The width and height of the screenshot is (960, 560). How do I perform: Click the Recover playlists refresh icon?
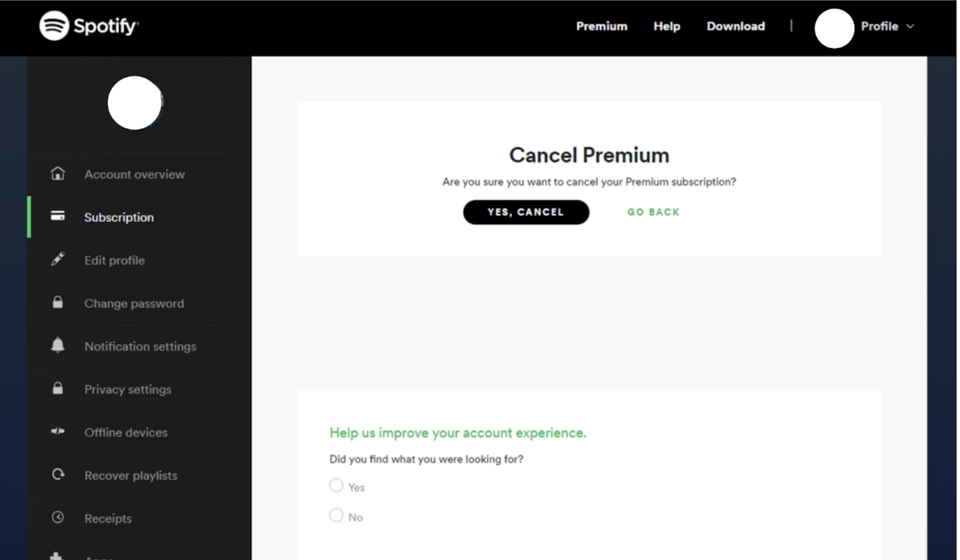click(x=58, y=474)
